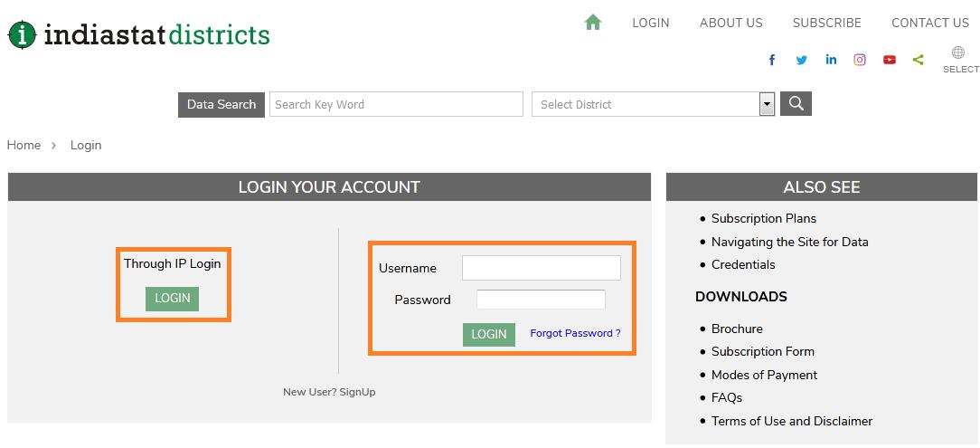This screenshot has width=980, height=448.
Task: Click the indiastat districts logo
Action: [139, 34]
